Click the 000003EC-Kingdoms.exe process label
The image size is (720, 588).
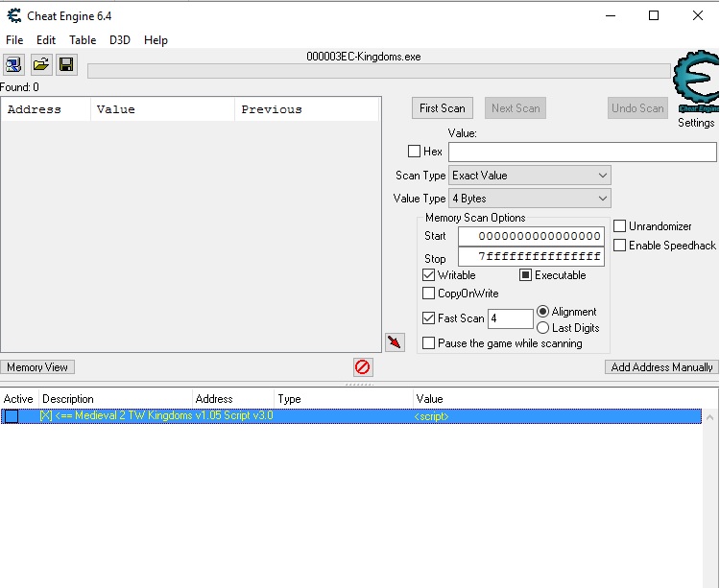pos(364,57)
